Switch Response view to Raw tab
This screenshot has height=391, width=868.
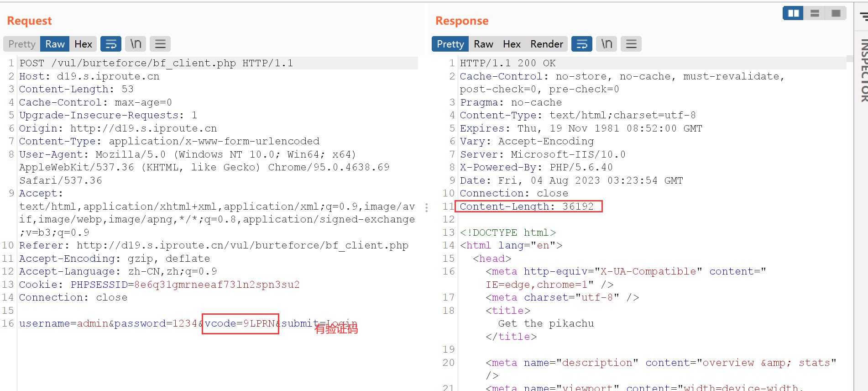point(483,44)
